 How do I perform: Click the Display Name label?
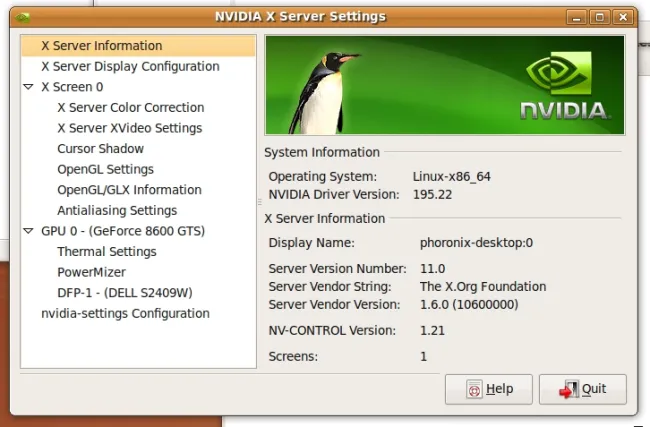311,243
